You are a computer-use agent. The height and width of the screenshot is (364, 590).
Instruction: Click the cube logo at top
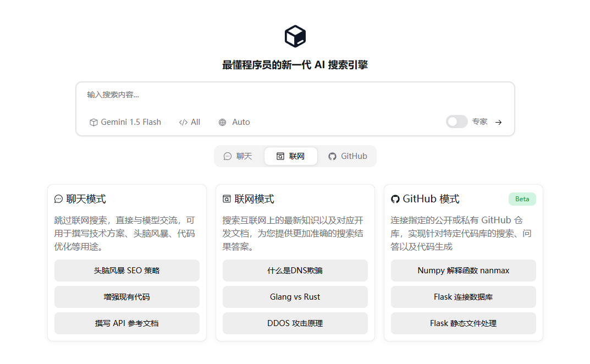[x=295, y=37]
